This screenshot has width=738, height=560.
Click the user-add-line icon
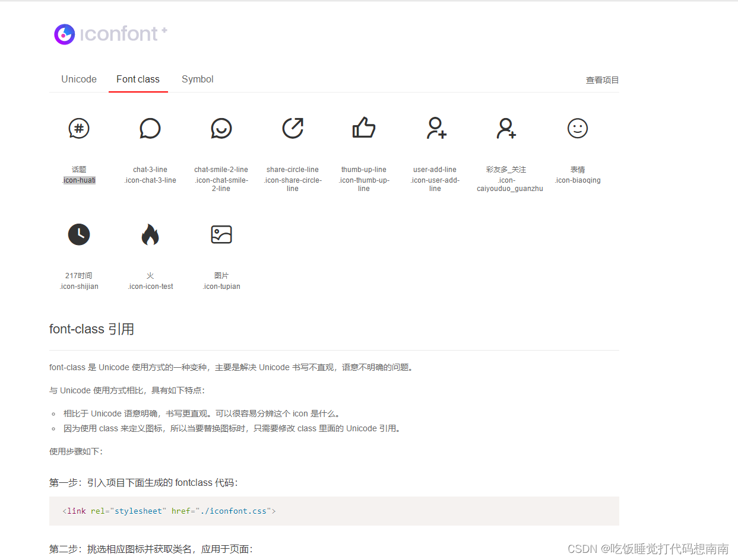pyautogui.click(x=435, y=128)
